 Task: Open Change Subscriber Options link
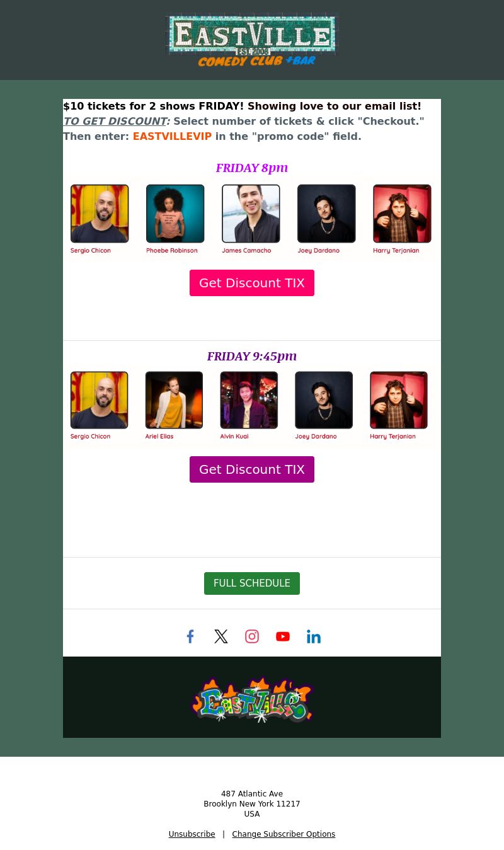283,834
